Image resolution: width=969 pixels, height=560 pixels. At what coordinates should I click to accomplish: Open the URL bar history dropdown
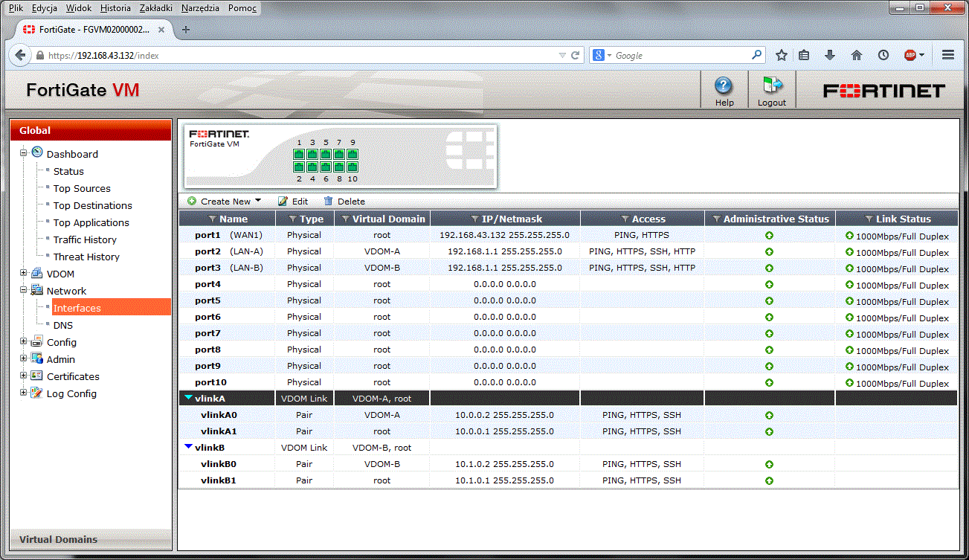(x=562, y=55)
